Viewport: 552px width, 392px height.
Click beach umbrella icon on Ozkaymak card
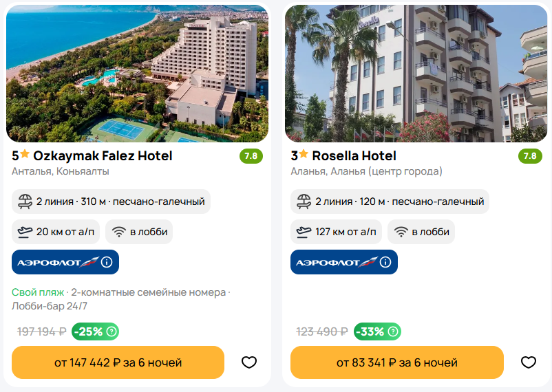tap(25, 202)
